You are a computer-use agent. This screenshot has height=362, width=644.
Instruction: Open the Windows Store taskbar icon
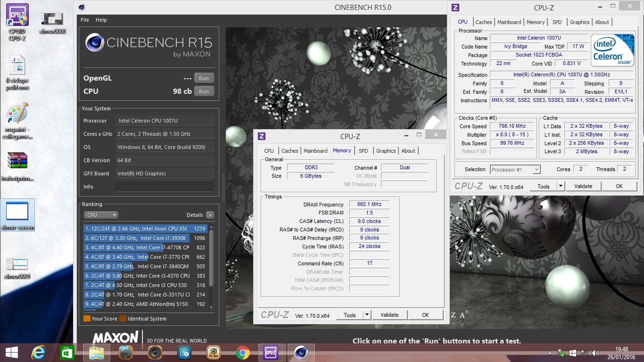[67, 352]
